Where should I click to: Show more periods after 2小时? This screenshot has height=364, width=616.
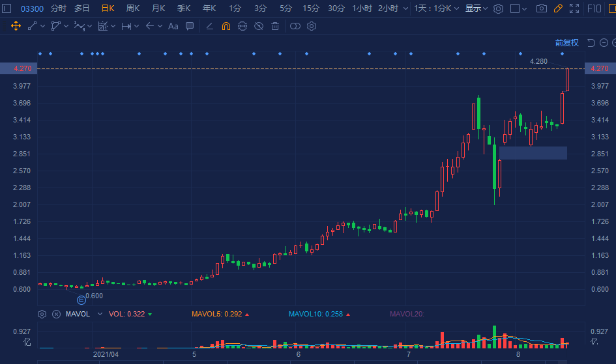point(406,8)
